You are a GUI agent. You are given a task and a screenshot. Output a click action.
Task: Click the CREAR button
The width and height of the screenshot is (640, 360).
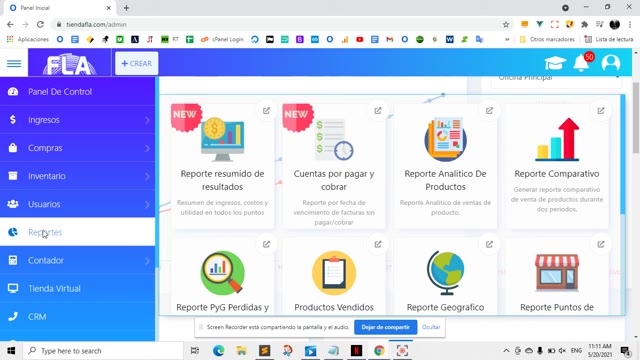(x=137, y=63)
